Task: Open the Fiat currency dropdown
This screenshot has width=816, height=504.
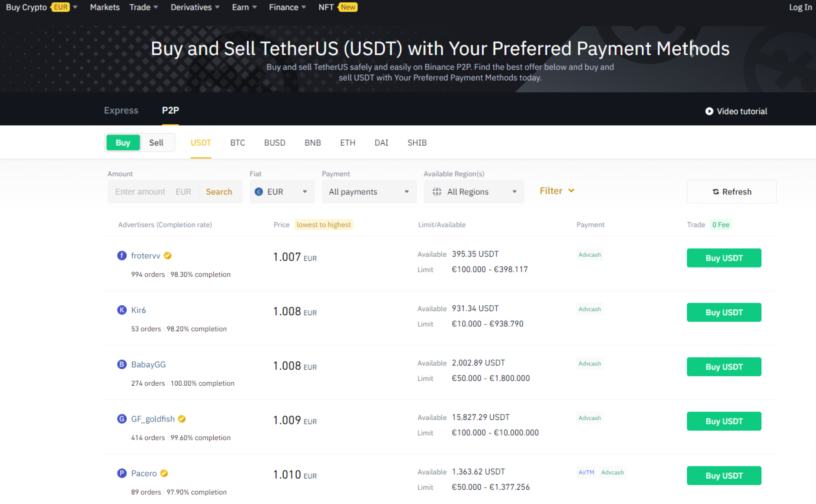Action: coord(282,191)
